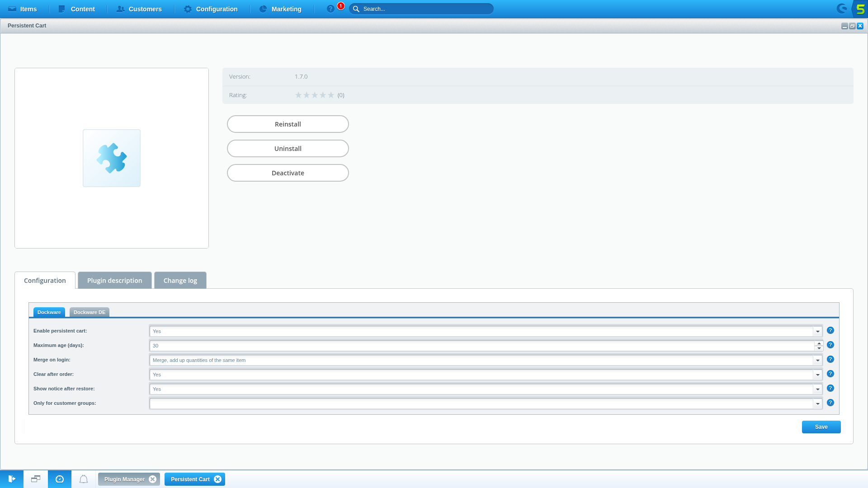Click the Deactivate button
868x488 pixels.
pyautogui.click(x=288, y=173)
